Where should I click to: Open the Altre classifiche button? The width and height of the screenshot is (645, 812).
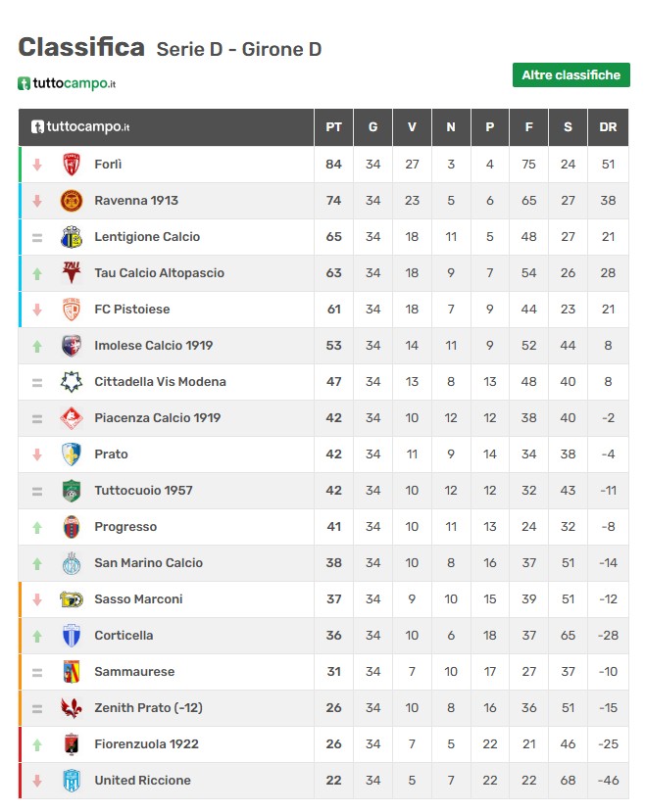click(571, 75)
